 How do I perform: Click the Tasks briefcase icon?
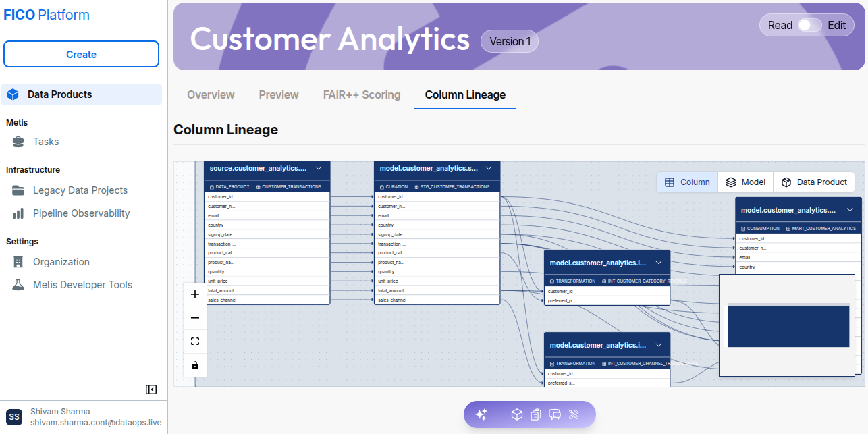[x=19, y=142]
